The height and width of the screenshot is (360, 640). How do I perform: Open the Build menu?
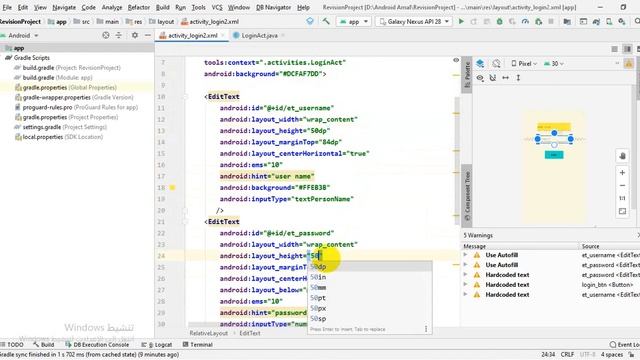tap(162, 7)
